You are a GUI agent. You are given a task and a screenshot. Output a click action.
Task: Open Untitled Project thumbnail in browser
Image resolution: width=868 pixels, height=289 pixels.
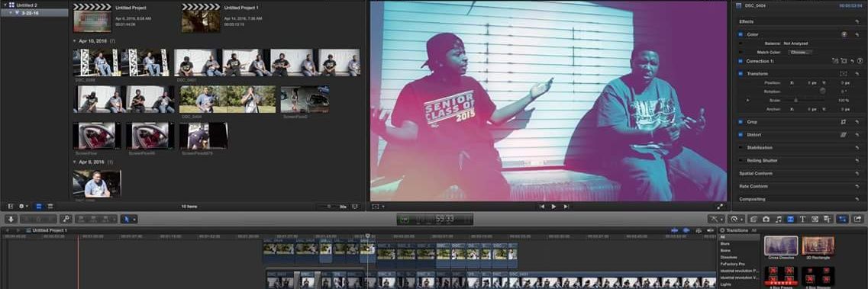pyautogui.click(x=92, y=18)
